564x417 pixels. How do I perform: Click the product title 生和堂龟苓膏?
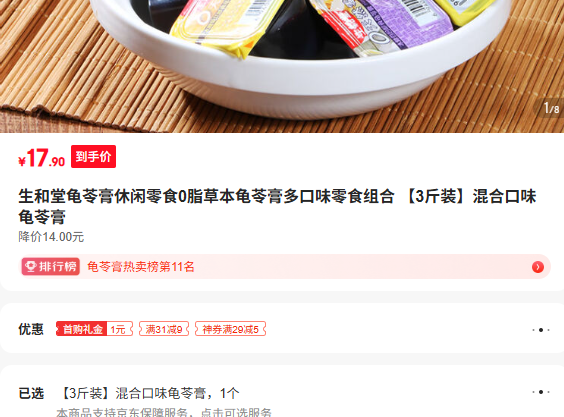[x=277, y=207]
